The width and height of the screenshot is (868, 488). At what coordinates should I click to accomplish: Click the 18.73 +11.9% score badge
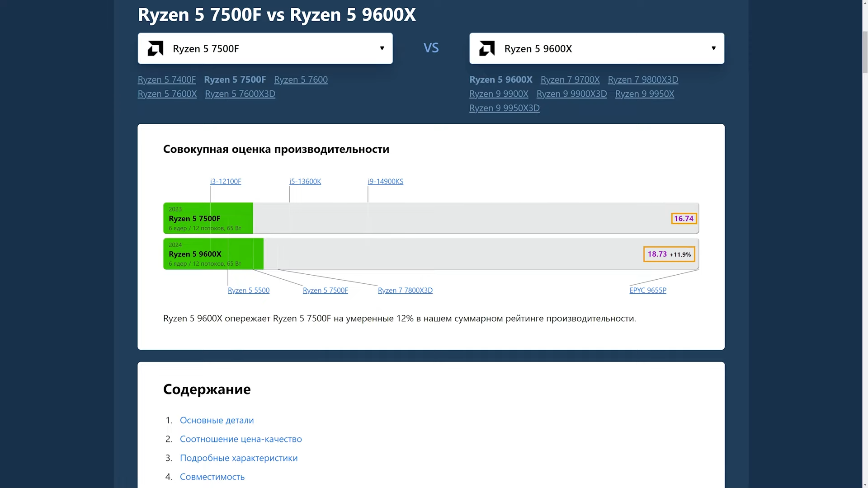(x=669, y=254)
